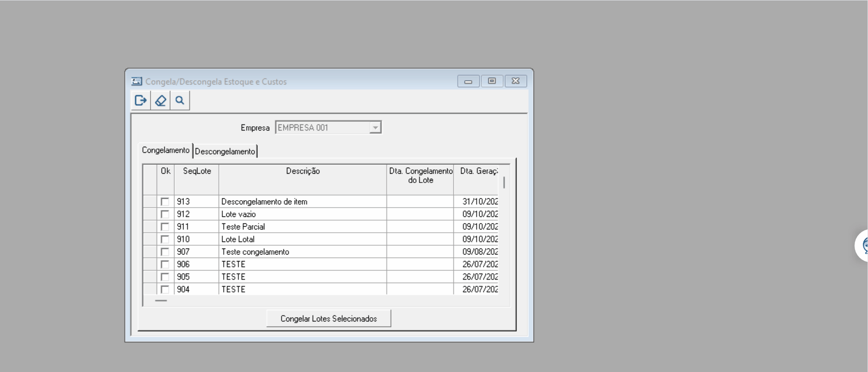Check the Ok box for lot 904

tap(165, 289)
